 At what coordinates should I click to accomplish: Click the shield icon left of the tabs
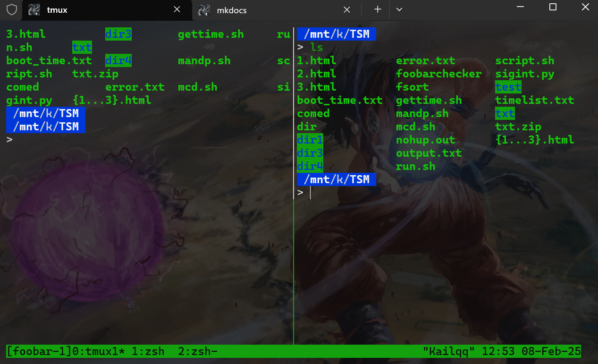click(x=11, y=9)
